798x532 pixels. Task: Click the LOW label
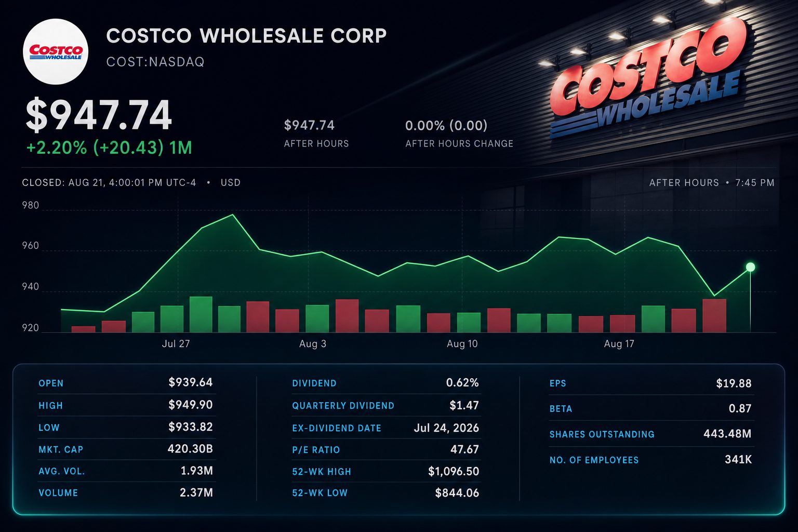[x=49, y=428]
